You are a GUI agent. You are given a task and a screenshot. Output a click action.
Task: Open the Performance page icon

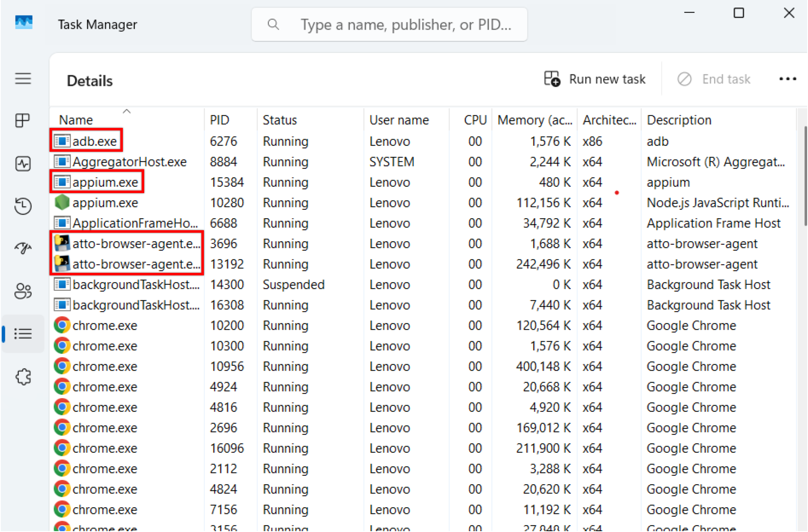point(23,163)
